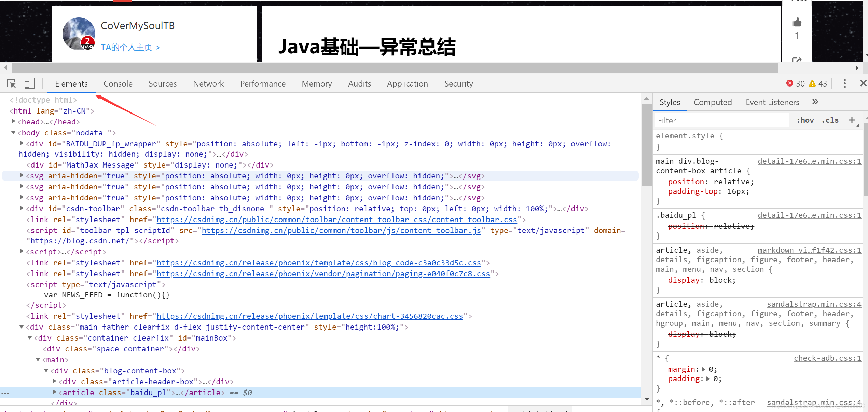Click Elements panel scrollbar down arrow
This screenshot has width=868, height=412.
(x=646, y=399)
